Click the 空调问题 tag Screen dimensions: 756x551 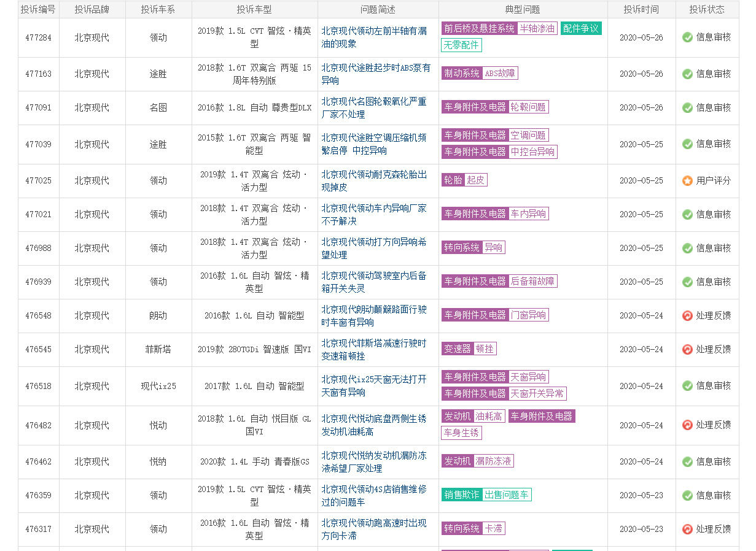528,136
